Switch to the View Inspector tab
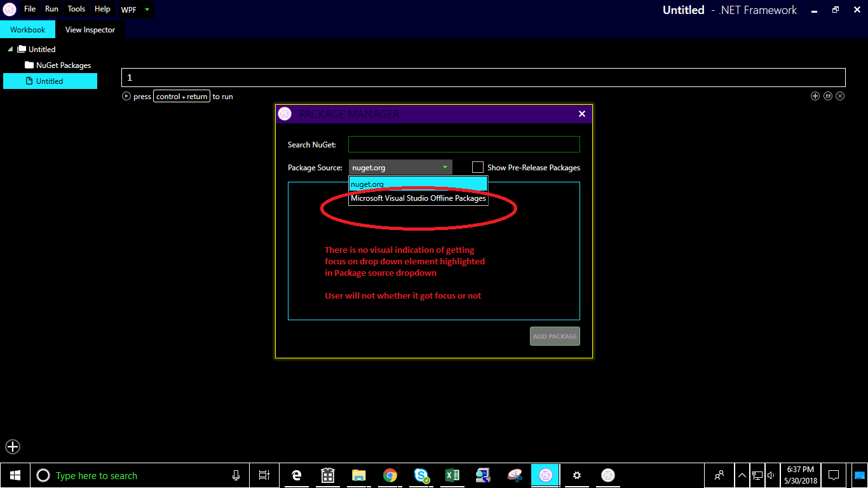Image resolution: width=868 pixels, height=488 pixels. pos(90,29)
